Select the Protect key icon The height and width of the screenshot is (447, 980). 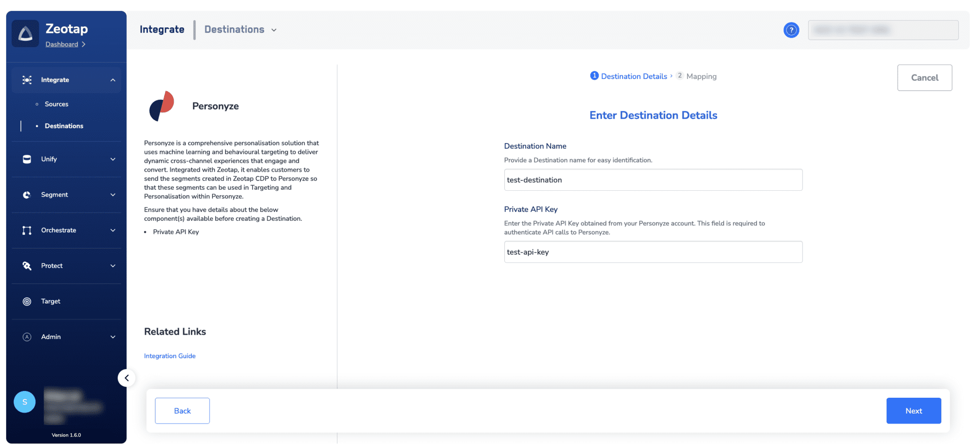pyautogui.click(x=27, y=266)
